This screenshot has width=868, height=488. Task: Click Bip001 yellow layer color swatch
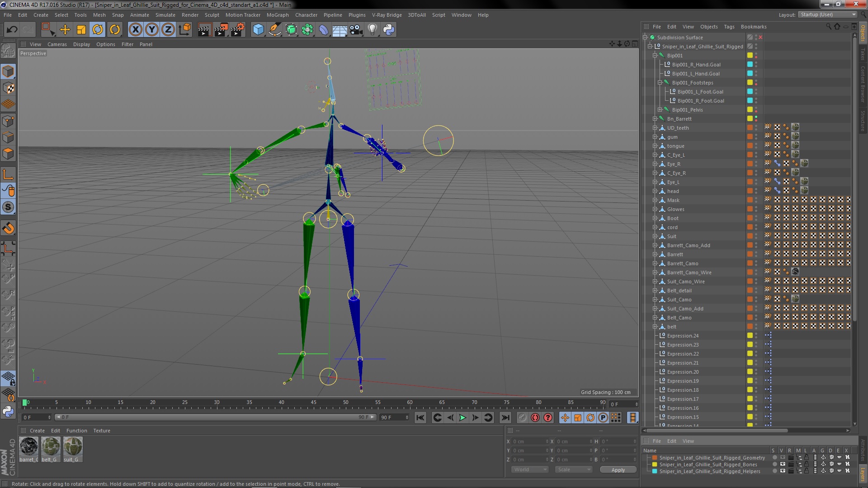pyautogui.click(x=750, y=55)
